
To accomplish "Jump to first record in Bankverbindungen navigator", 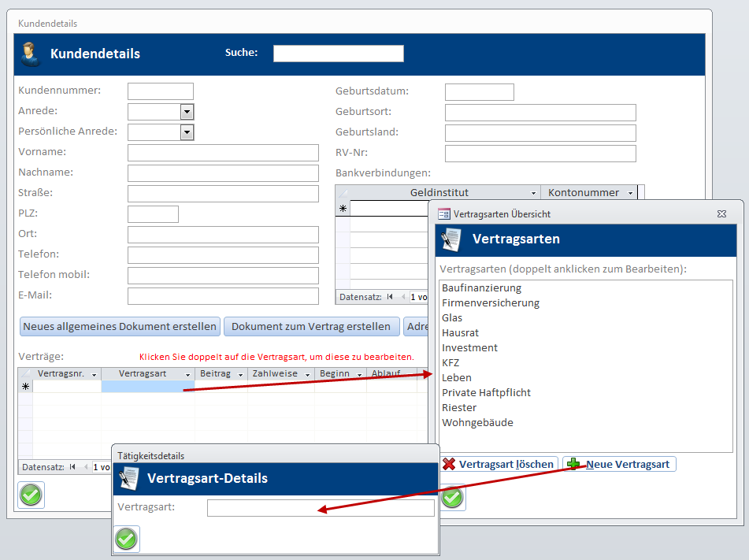I will 390,297.
